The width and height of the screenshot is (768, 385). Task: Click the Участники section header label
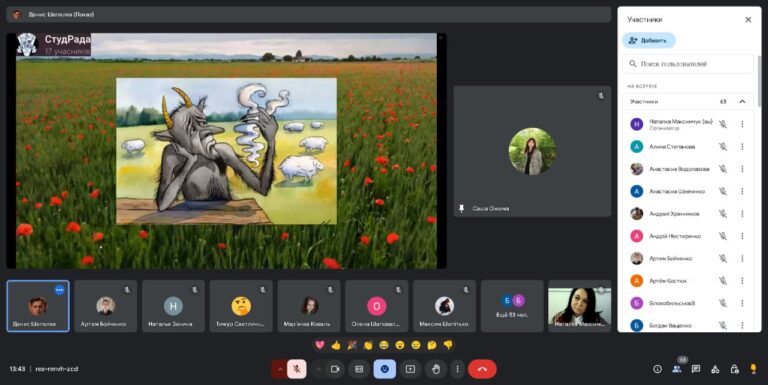tap(644, 101)
